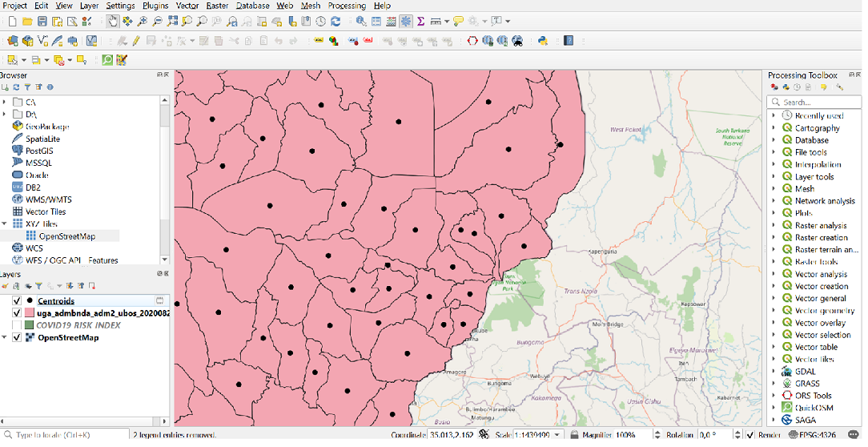Select the Pan Map hand tool
The width and height of the screenshot is (868, 447).
[113, 21]
